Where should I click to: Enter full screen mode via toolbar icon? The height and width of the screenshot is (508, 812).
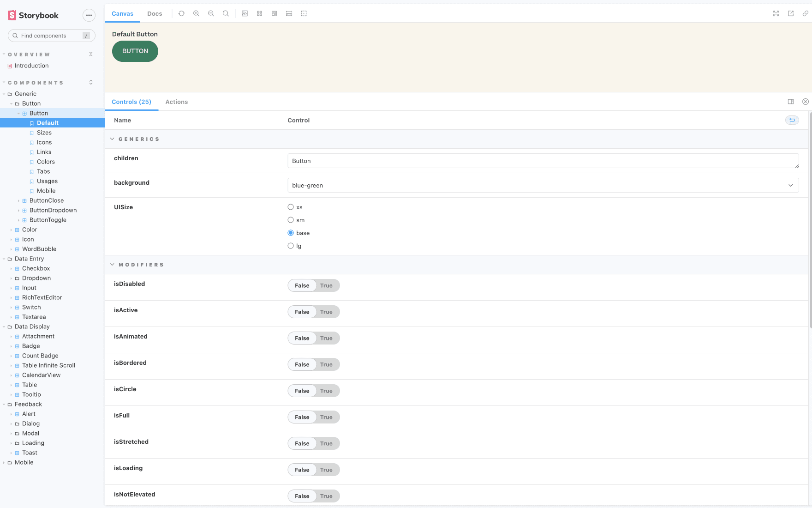click(776, 13)
